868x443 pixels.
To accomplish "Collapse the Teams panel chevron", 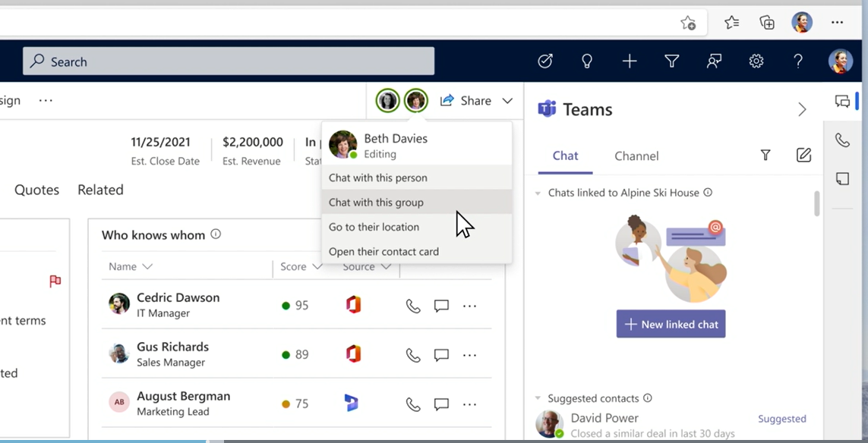I will (x=802, y=109).
